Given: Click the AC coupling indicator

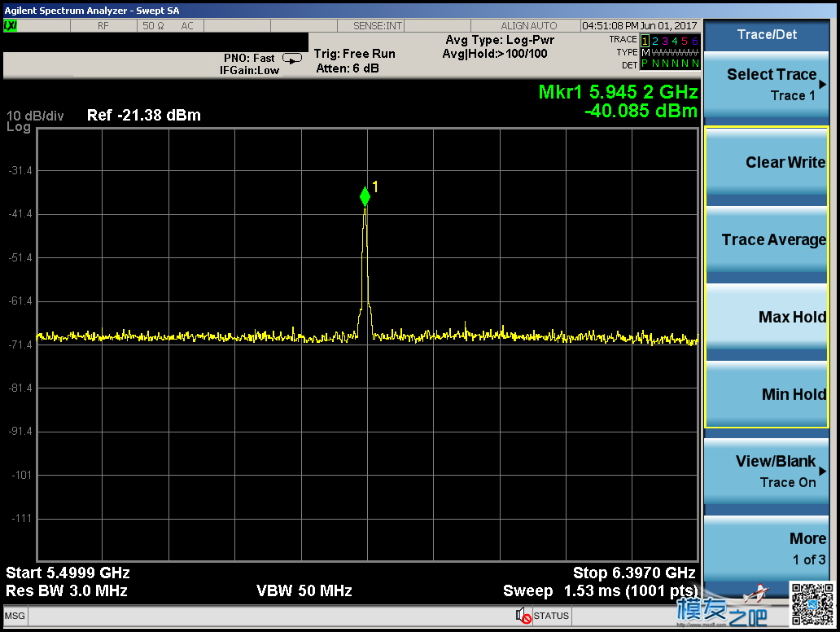Looking at the screenshot, I should pos(187,26).
